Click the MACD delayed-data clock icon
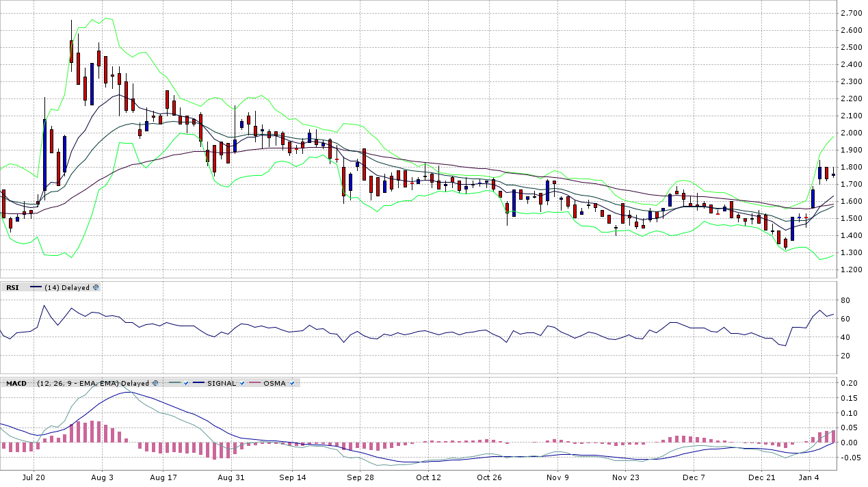 [x=155, y=383]
